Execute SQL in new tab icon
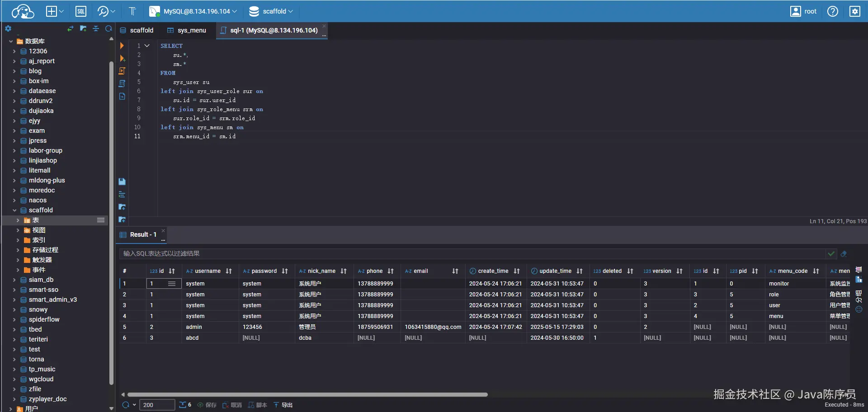The height and width of the screenshot is (412, 868). coord(122,58)
